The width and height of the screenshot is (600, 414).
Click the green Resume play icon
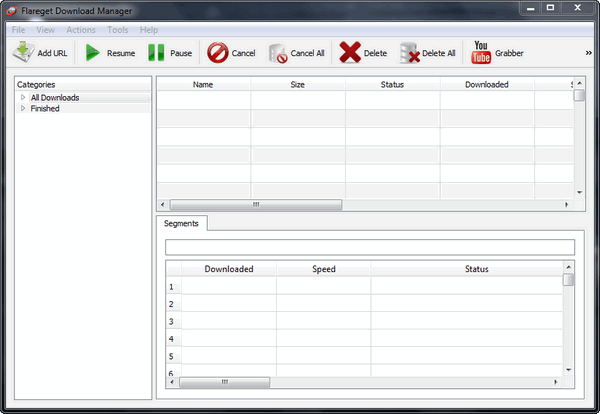[x=92, y=52]
